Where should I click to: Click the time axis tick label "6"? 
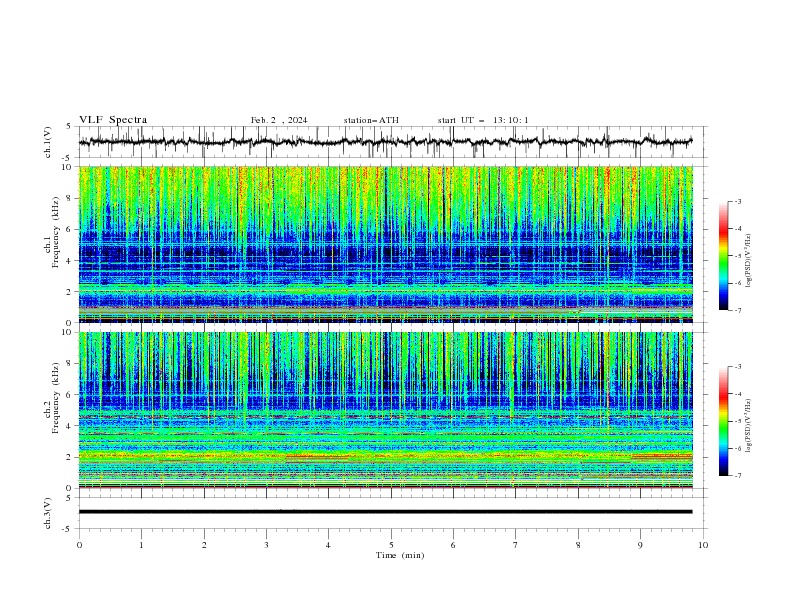pos(453,545)
